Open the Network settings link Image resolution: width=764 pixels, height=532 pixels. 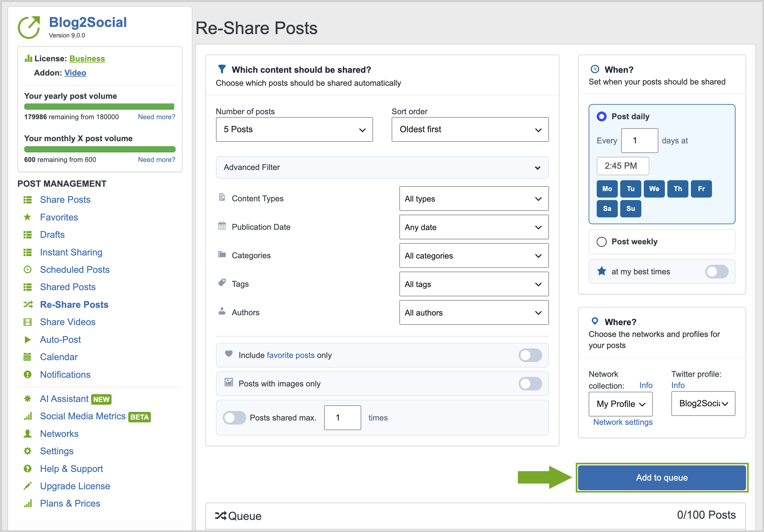coord(623,422)
